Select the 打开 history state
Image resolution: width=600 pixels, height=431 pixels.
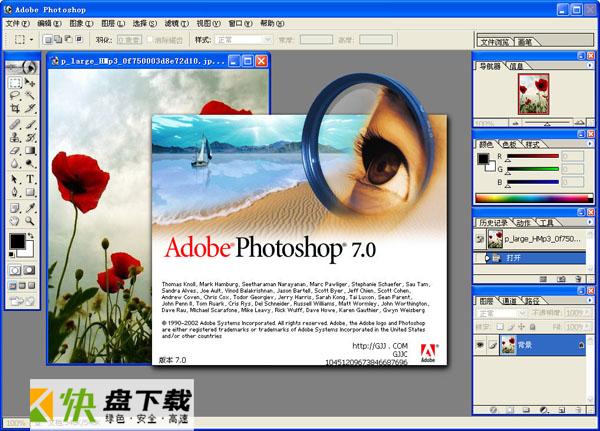click(x=530, y=258)
